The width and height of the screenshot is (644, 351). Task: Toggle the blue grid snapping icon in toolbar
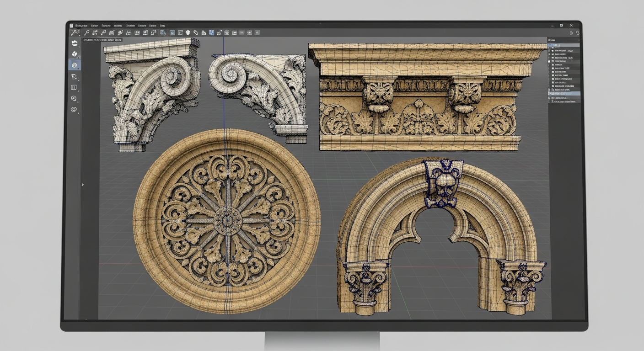click(211, 33)
